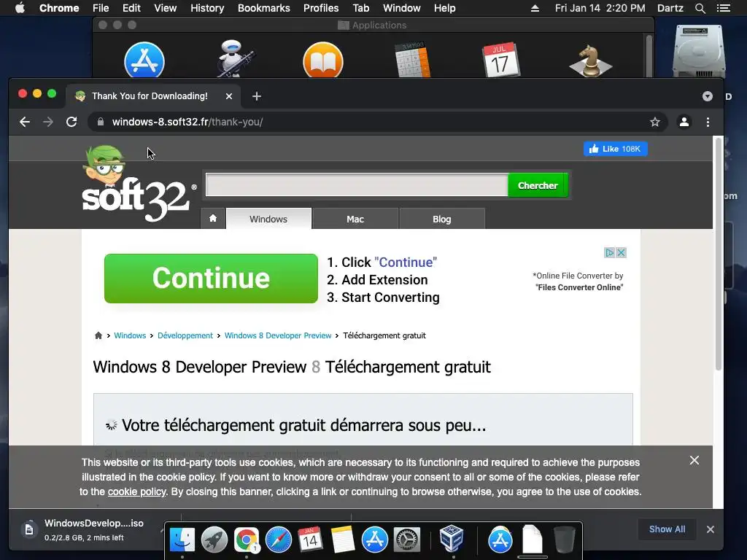The width and height of the screenshot is (747, 560).
Task: Switch to the Mac tab
Action: (355, 219)
